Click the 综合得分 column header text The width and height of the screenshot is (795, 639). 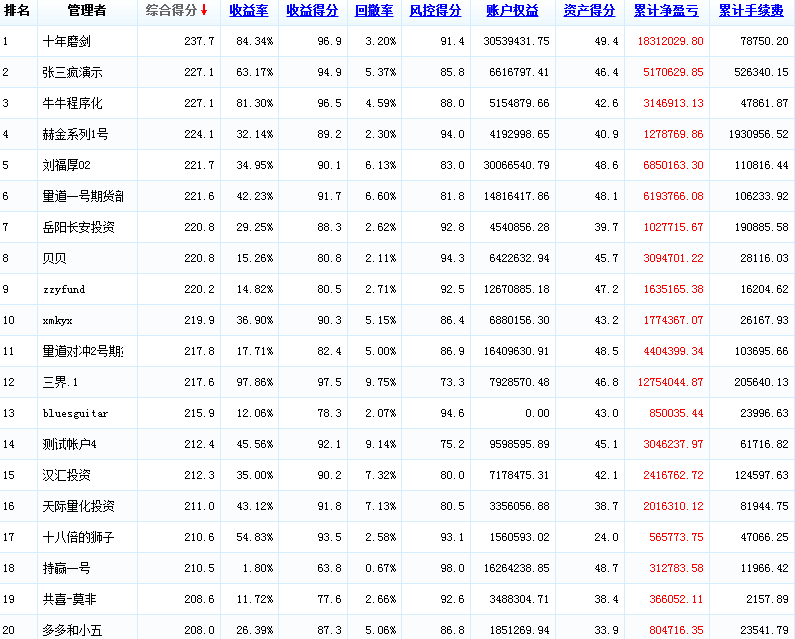click(170, 11)
